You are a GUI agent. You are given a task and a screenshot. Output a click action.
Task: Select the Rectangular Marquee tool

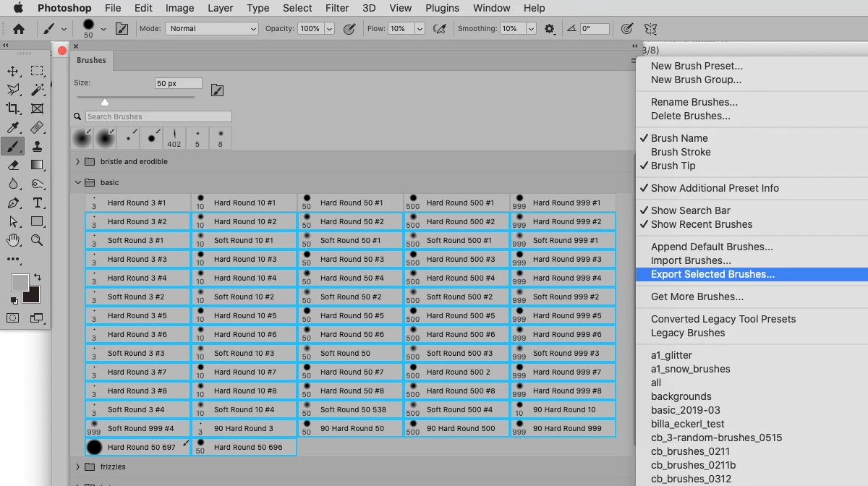(37, 71)
